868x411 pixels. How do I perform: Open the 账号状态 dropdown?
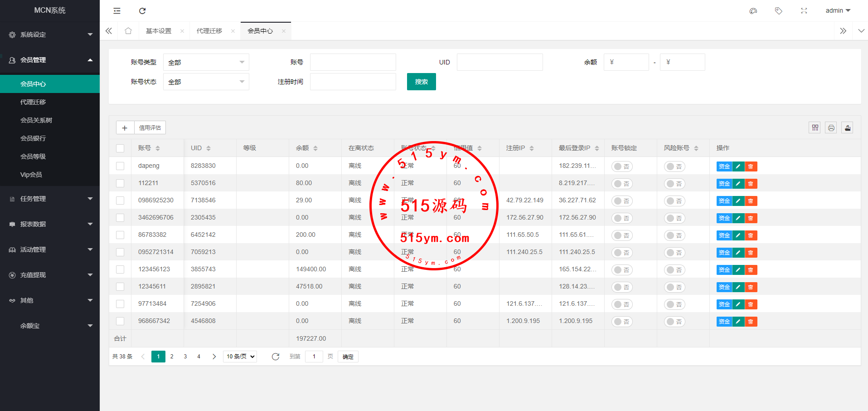[206, 82]
